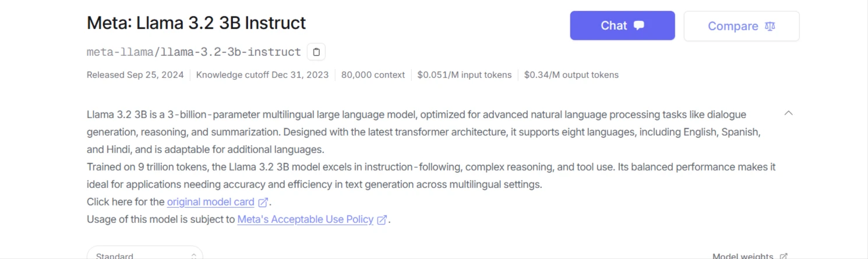Copy the model ID with clipboard icon
Image resolution: width=868 pixels, height=259 pixels.
[316, 52]
